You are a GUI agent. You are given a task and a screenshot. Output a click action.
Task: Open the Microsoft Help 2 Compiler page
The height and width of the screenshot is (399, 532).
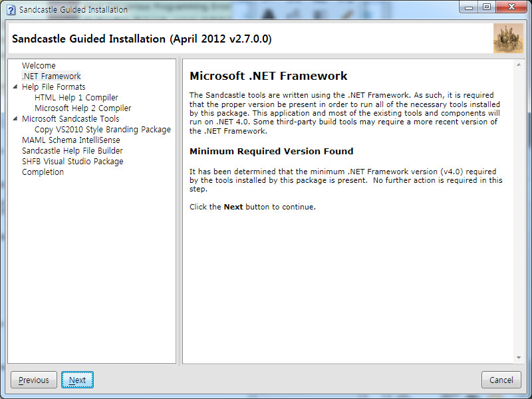82,108
